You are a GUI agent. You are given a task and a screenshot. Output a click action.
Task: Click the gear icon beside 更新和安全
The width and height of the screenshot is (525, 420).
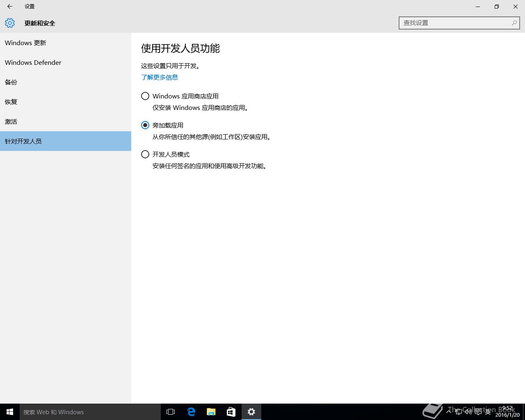tap(10, 23)
